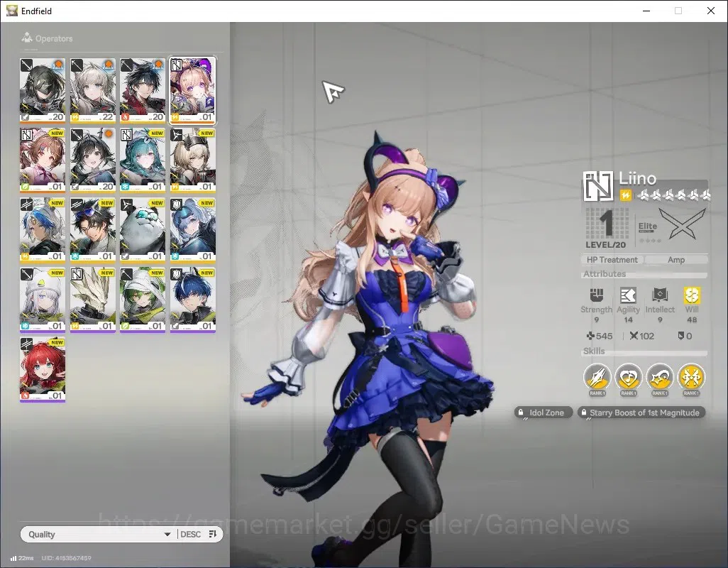This screenshot has width=728, height=568.
Task: Click the Liino name heading
Action: pyautogui.click(x=637, y=178)
